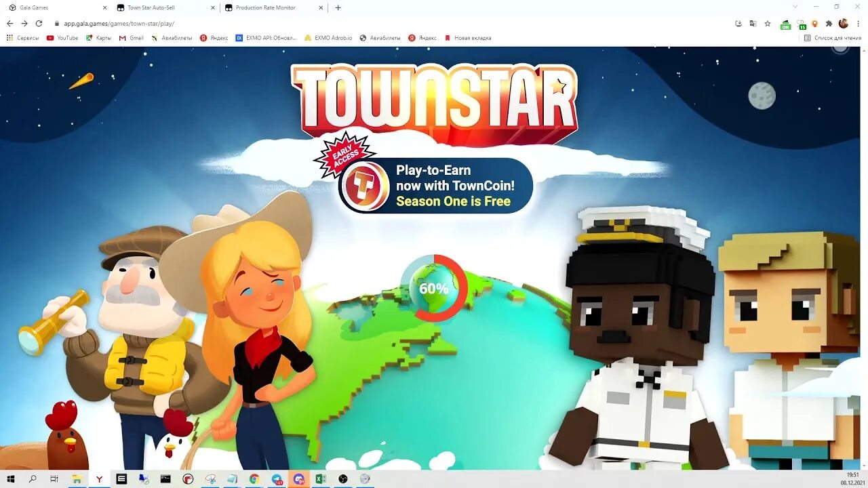Open a new browser tab
Viewport: 868px width, 488px height.
[x=338, y=7]
